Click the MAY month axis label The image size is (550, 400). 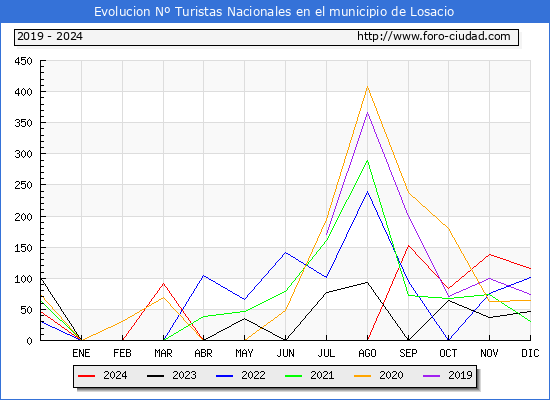(244, 353)
